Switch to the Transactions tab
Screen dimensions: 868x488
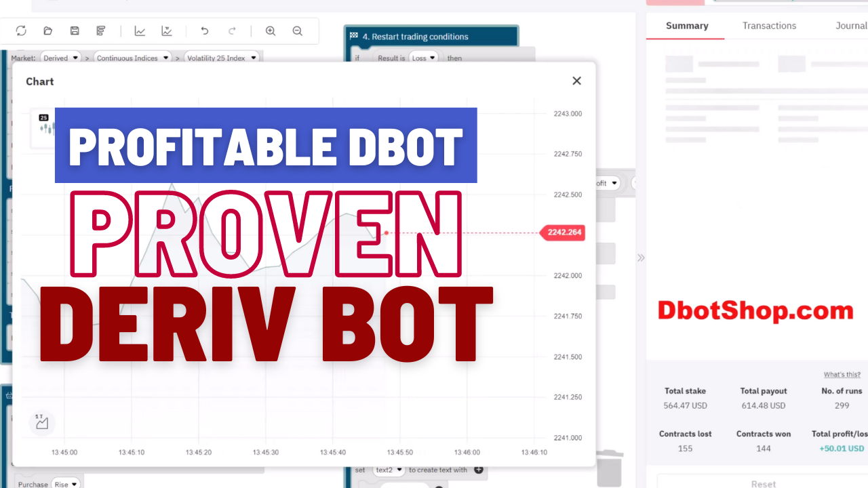(769, 26)
